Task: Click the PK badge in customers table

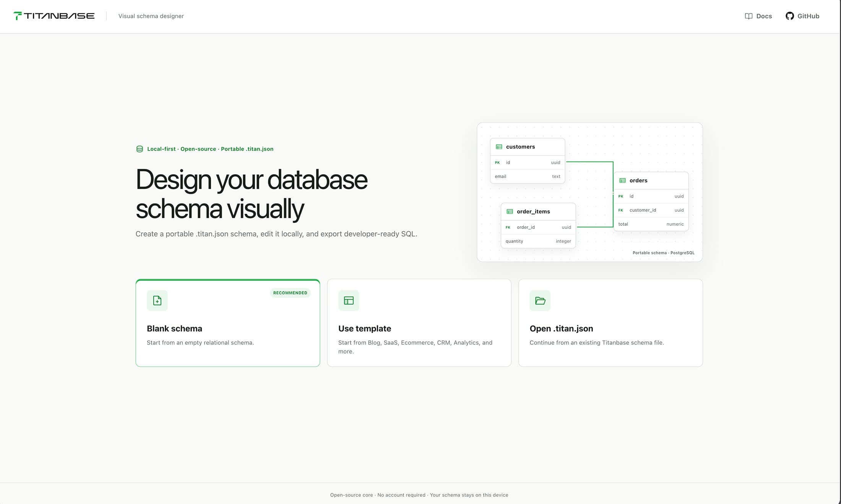Action: [x=497, y=162]
